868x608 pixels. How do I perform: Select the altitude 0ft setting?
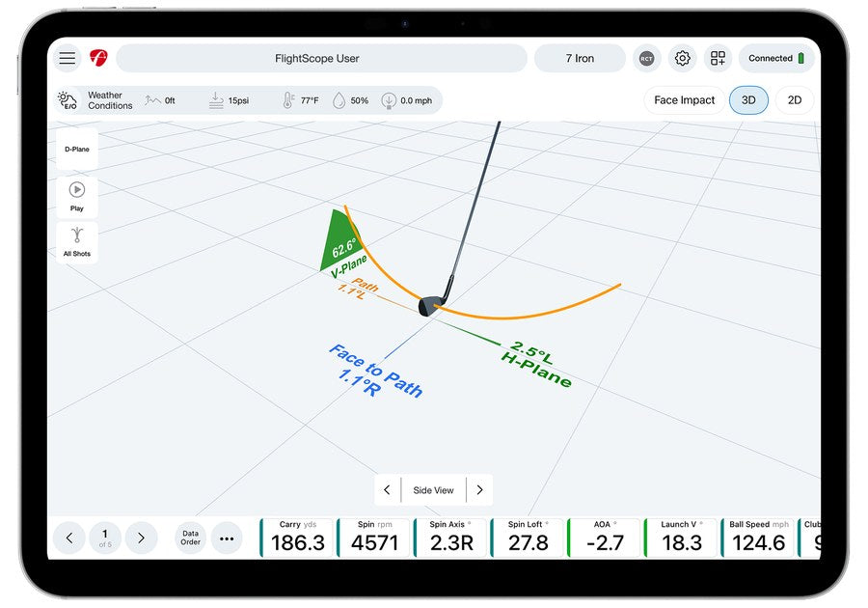point(160,100)
